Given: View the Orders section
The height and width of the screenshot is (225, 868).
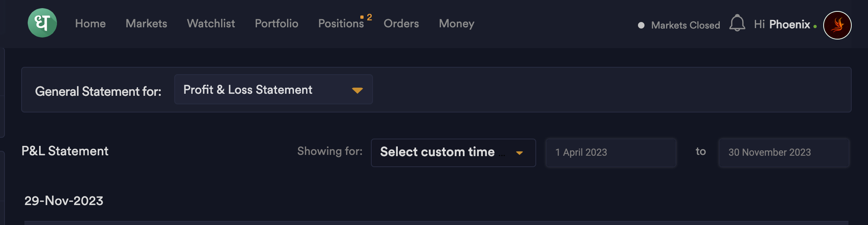Looking at the screenshot, I should click(x=401, y=24).
